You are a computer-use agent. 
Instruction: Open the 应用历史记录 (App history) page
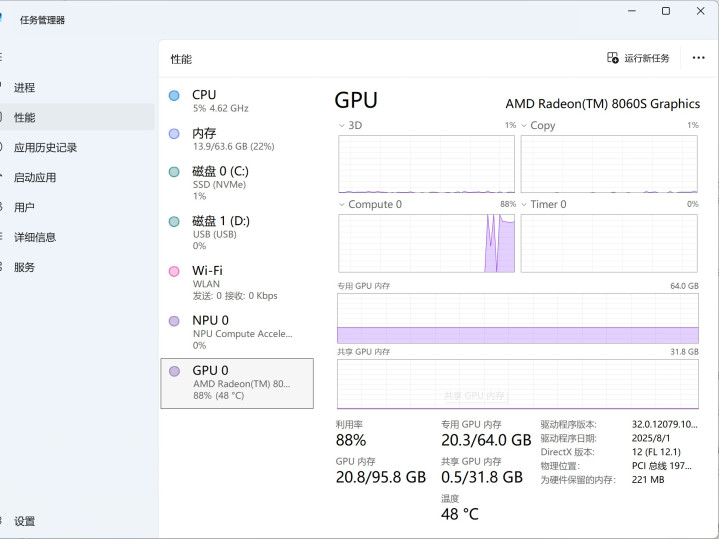click(x=45, y=148)
